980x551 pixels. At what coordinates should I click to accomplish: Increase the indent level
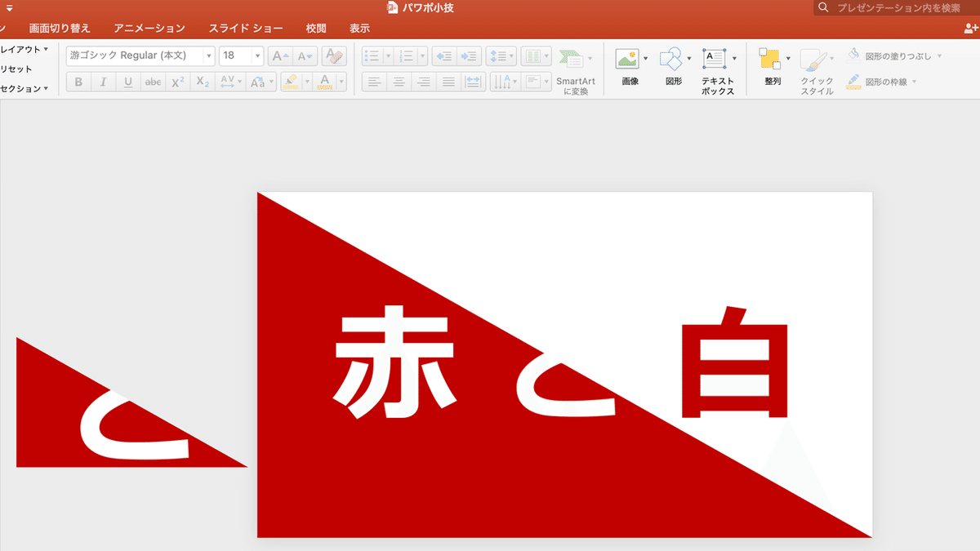coord(469,56)
